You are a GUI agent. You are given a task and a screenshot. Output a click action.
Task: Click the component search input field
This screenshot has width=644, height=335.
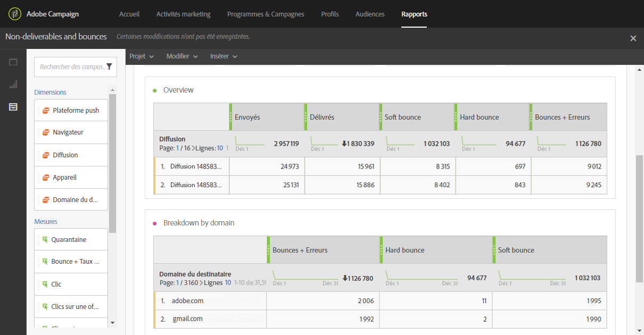point(72,67)
